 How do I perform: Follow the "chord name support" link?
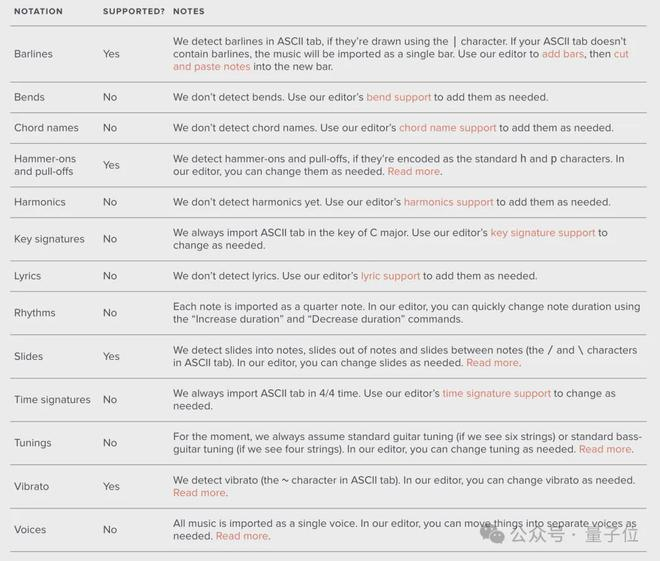point(447,128)
